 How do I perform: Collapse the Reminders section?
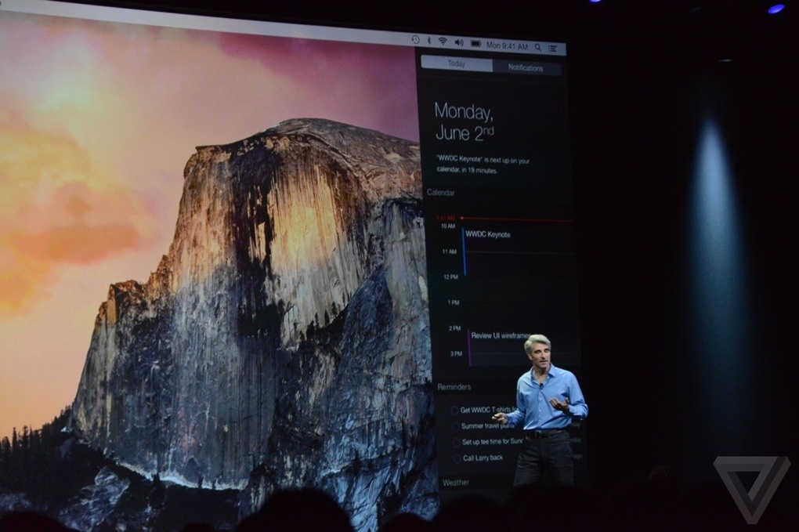[x=454, y=387]
